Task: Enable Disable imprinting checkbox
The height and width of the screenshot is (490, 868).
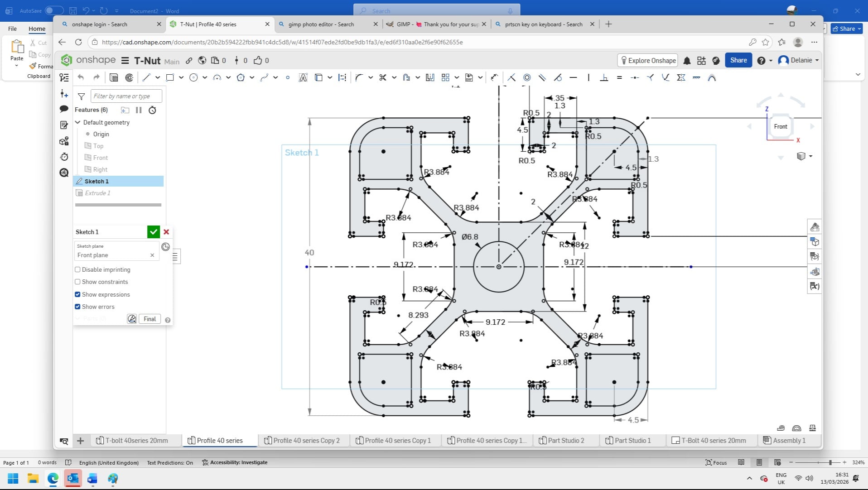Action: 77,269
